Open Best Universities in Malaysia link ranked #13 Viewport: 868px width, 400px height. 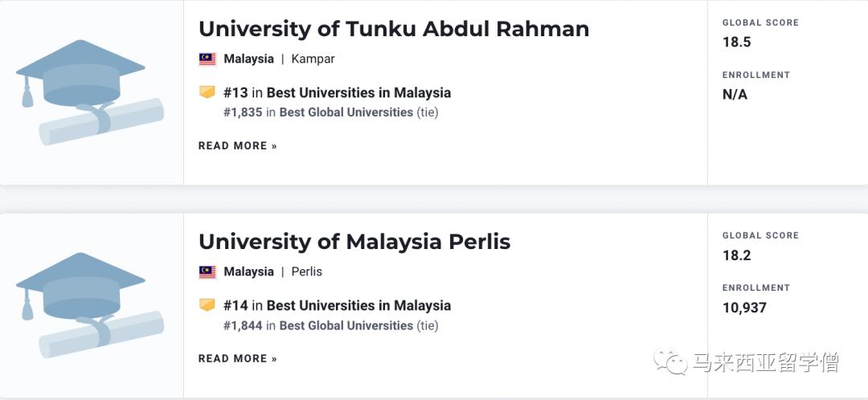358,92
